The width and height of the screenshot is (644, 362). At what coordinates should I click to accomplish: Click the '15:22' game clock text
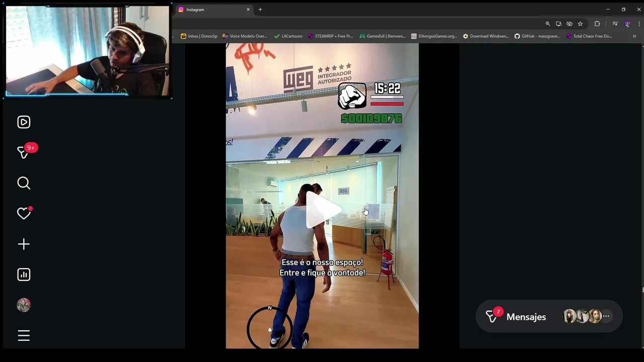(x=387, y=88)
